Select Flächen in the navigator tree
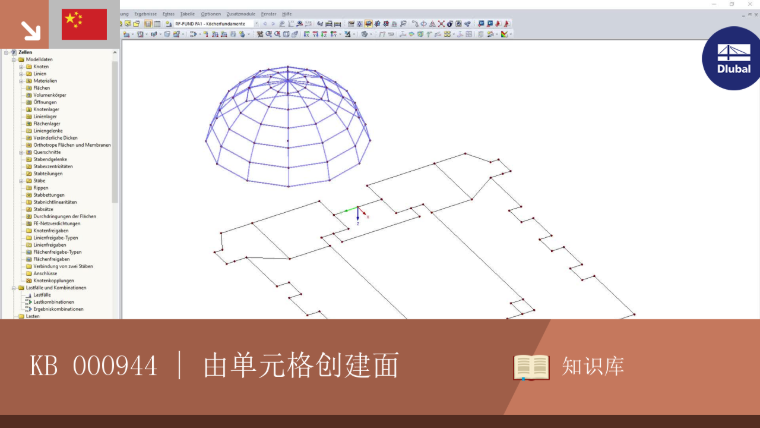760x428 pixels. click(x=42, y=88)
